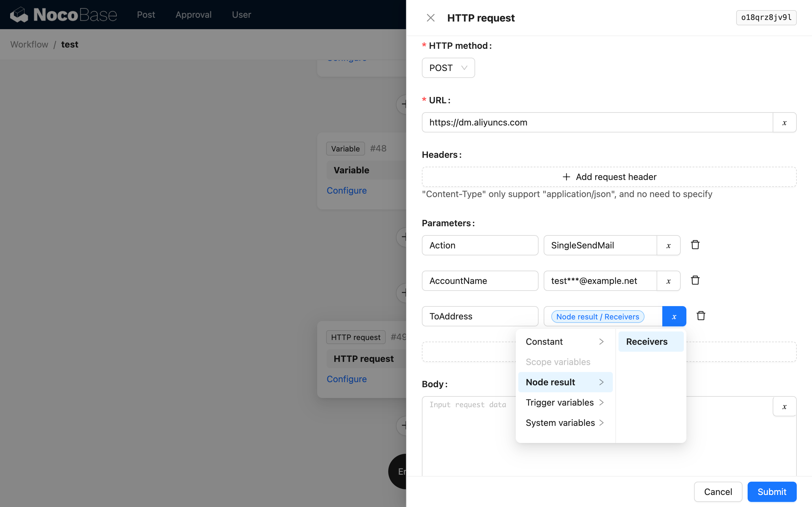This screenshot has height=507, width=812.
Task: Delete the AccountName parameter row
Action: 695,280
